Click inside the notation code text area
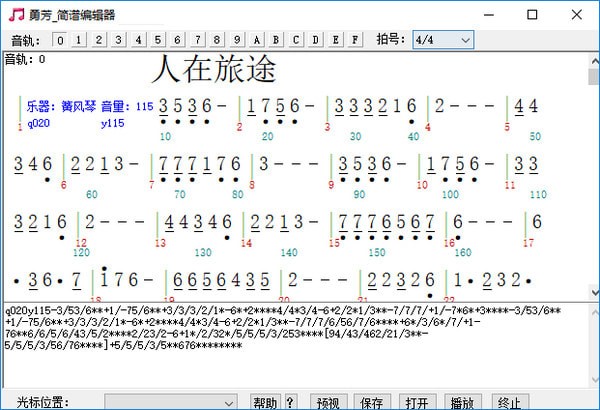The width and height of the screenshot is (600, 410). point(295,345)
